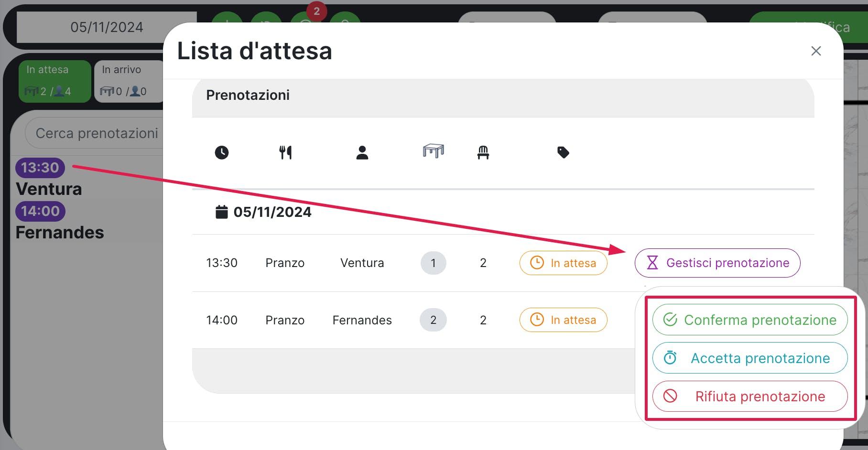Click the chair seats column icon
Screen dimensions: 868x450
coord(483,152)
